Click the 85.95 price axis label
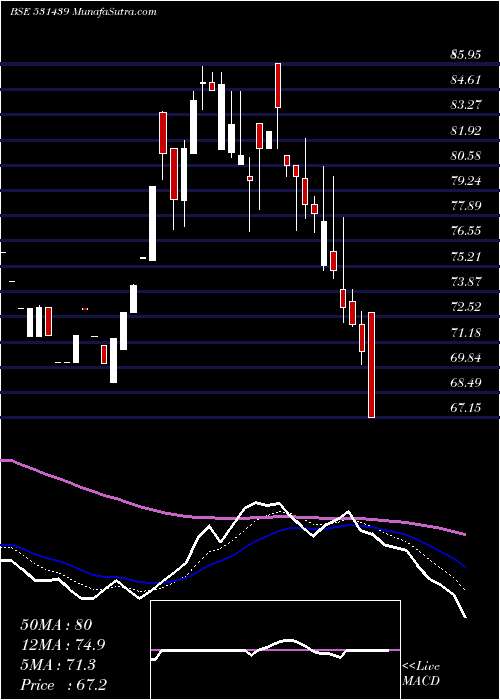 [466, 55]
